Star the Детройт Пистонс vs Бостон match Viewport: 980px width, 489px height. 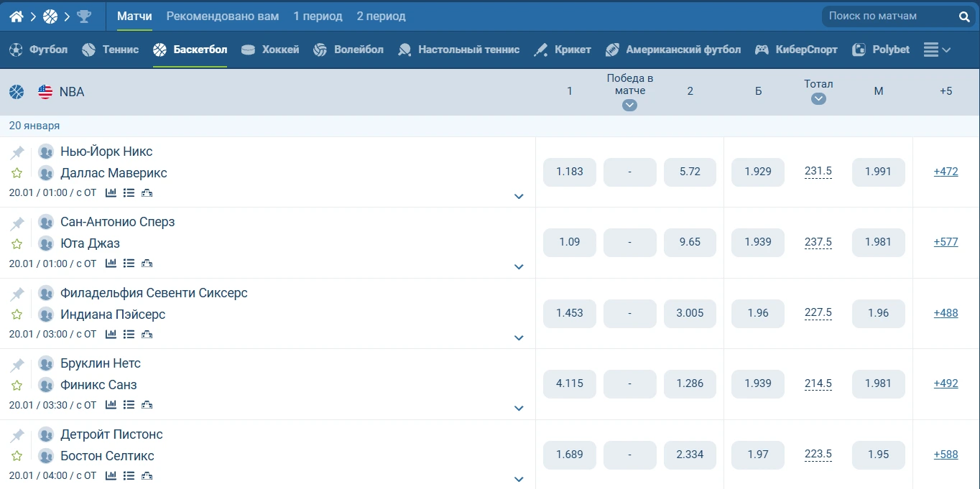17,457
